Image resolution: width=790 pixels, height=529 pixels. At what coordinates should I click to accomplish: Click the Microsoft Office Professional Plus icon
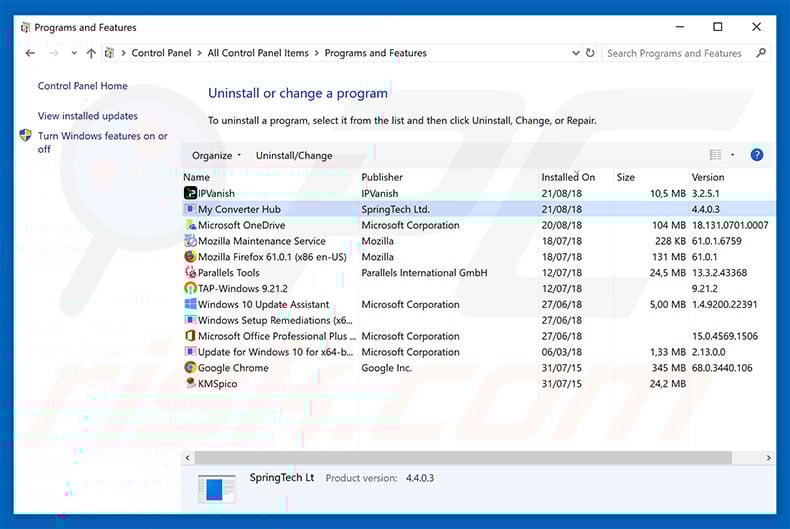click(x=190, y=336)
